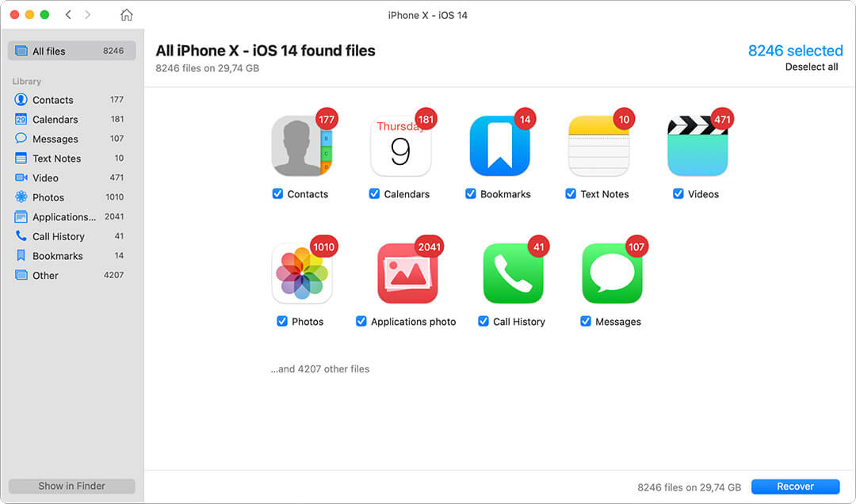Click the Bookmarks sidebar bookmark icon

21,255
